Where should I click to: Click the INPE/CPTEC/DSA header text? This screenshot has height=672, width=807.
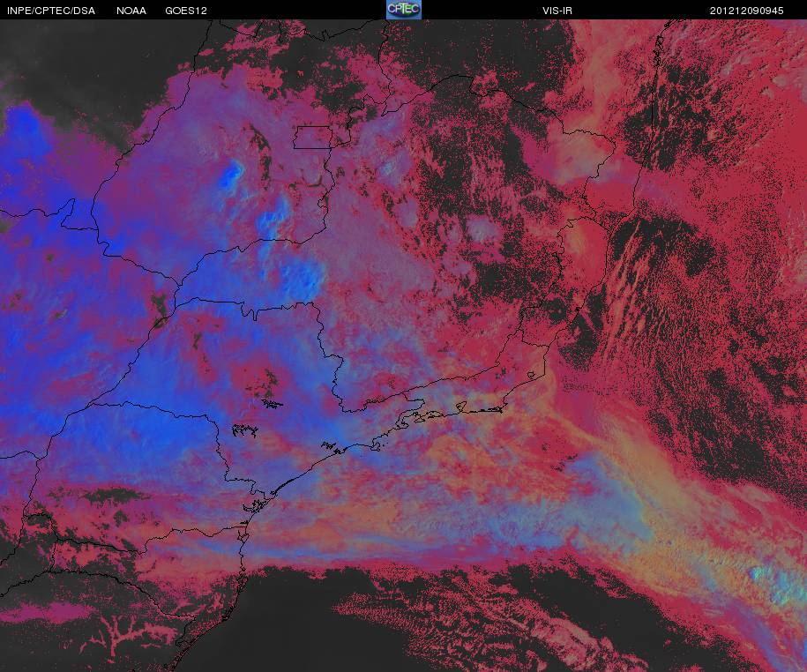click(51, 11)
